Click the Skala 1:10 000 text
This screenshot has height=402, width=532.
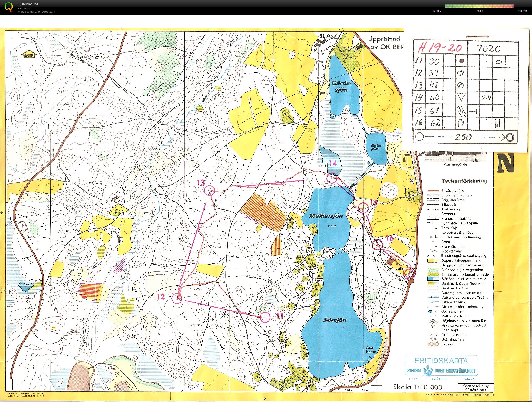click(x=417, y=387)
